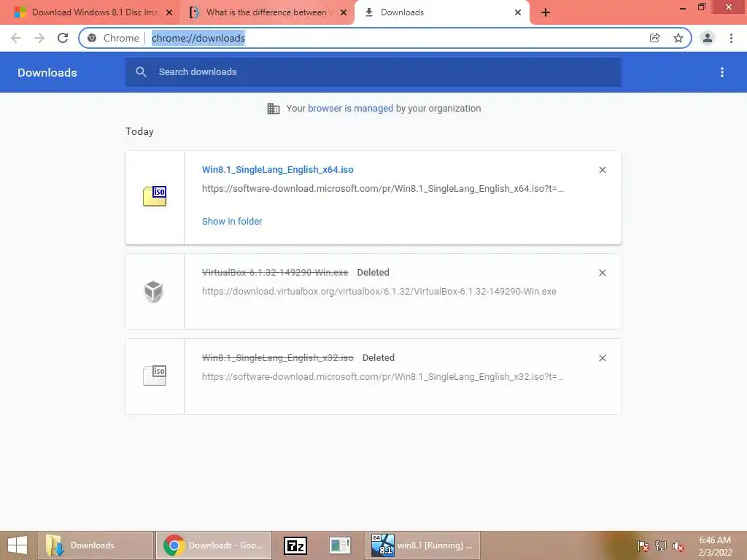Open the Chrome profile avatar

(708, 38)
